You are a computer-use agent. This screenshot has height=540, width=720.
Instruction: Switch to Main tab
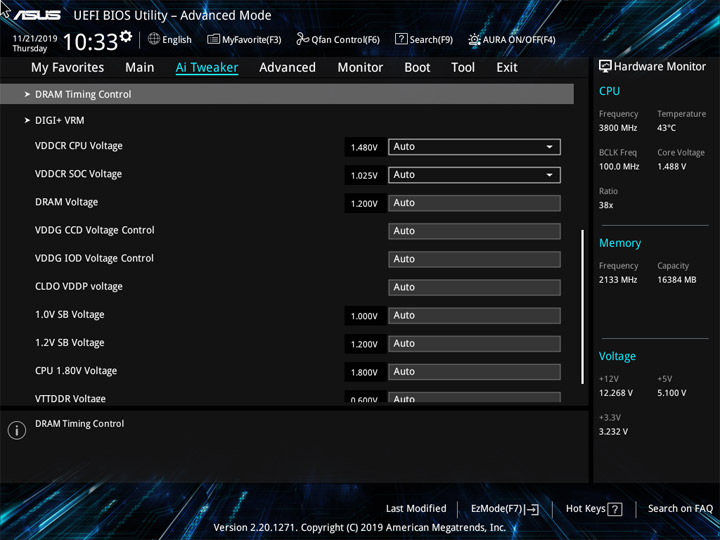(x=140, y=68)
